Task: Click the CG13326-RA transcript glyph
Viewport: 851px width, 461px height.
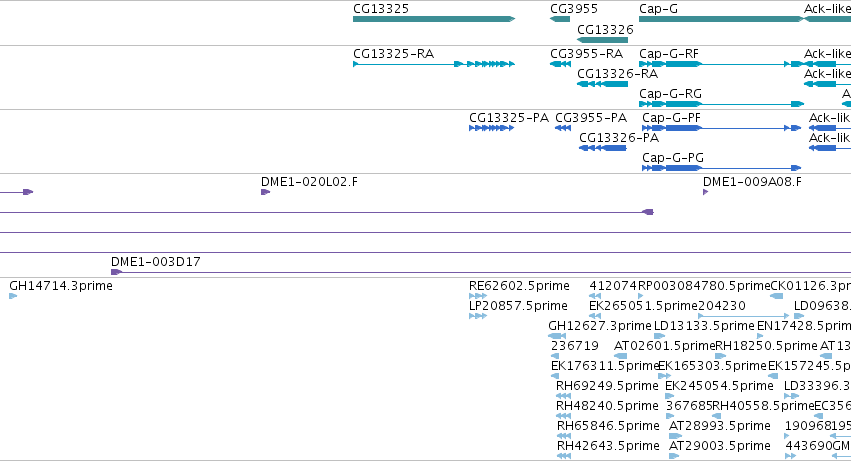Action: coord(602,84)
